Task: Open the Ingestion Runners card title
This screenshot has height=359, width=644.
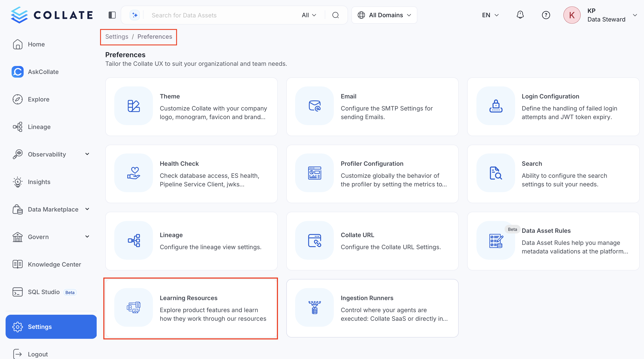Action: [x=367, y=298]
